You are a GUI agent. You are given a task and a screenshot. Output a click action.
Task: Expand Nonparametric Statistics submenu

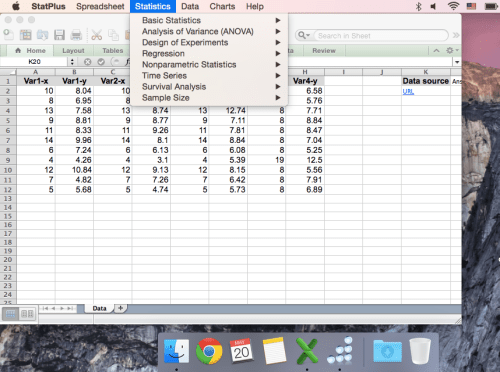point(209,64)
